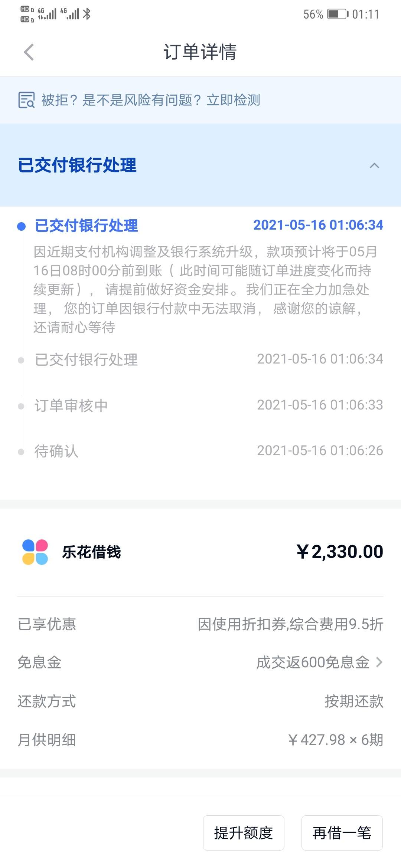
Task: Tap the 还款方式 按期还款 row
Action: [x=200, y=701]
